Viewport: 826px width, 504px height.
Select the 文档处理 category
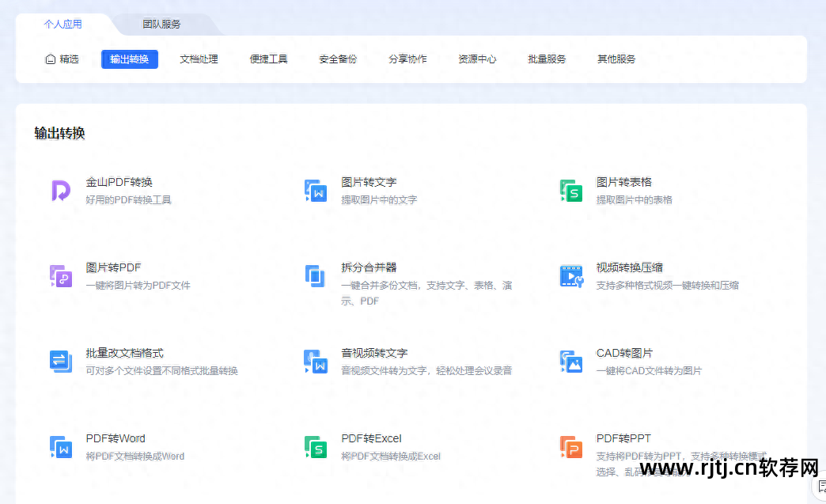[x=199, y=59]
